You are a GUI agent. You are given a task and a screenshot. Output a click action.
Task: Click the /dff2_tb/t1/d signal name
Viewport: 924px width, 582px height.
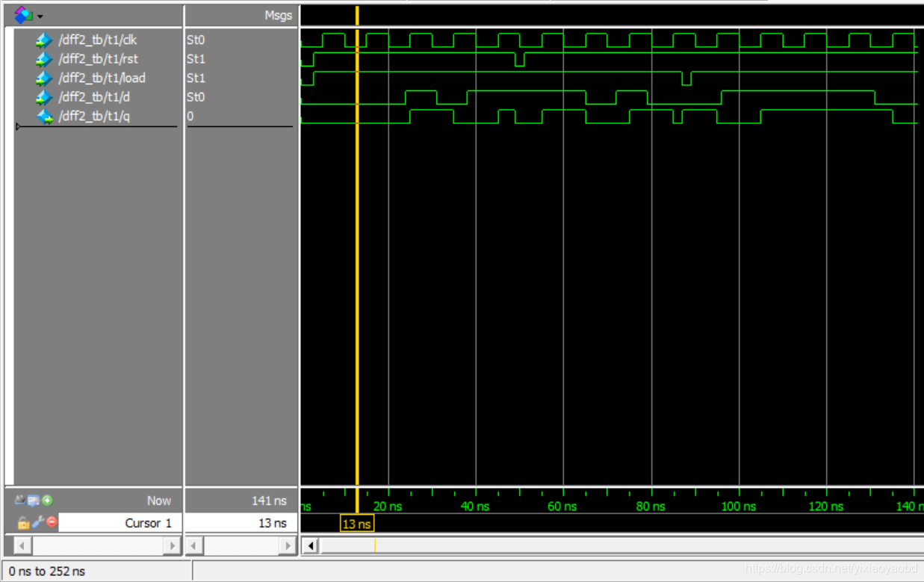click(94, 97)
